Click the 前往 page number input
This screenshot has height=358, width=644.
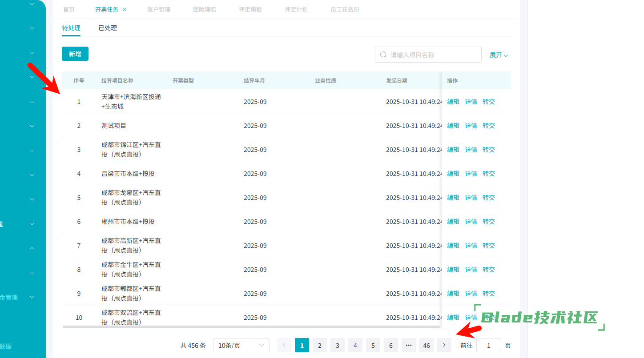click(x=488, y=345)
